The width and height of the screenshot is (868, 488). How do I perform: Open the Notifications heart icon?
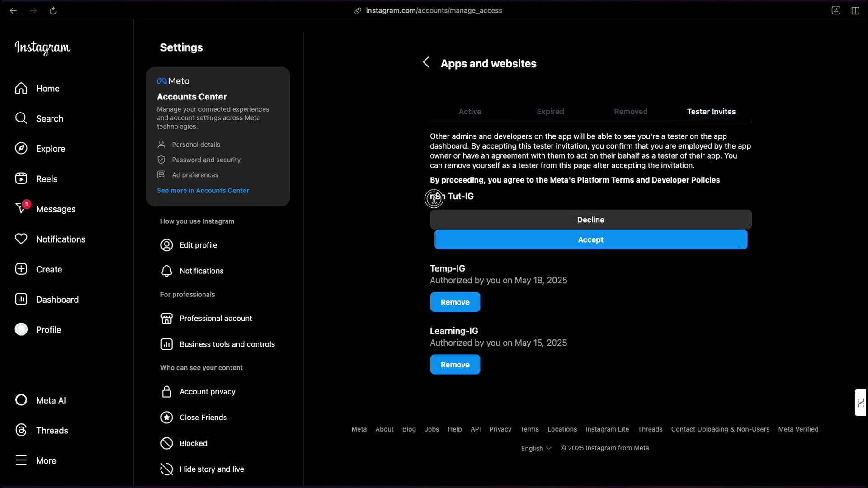(x=21, y=239)
